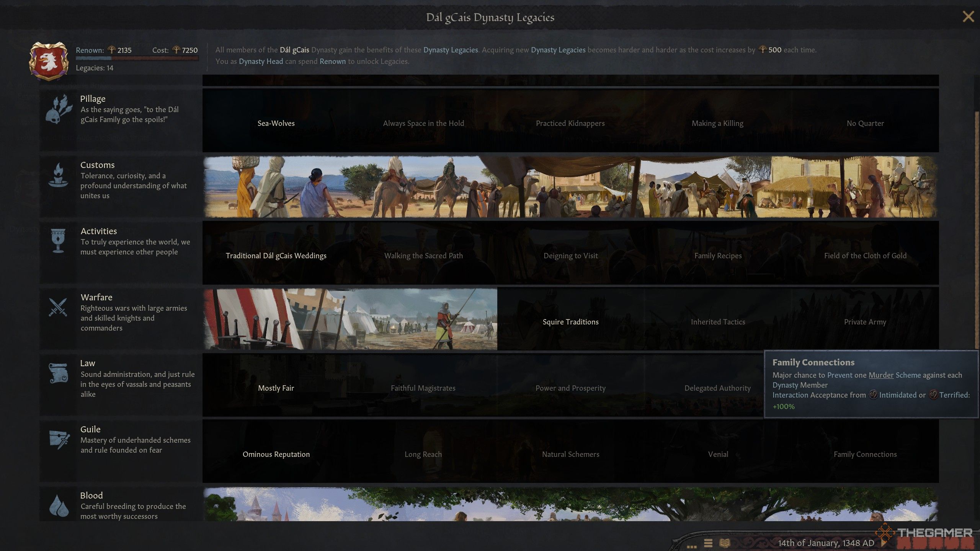Image resolution: width=980 pixels, height=551 pixels.
Task: Open the Dál gCais link in description
Action: tap(294, 50)
